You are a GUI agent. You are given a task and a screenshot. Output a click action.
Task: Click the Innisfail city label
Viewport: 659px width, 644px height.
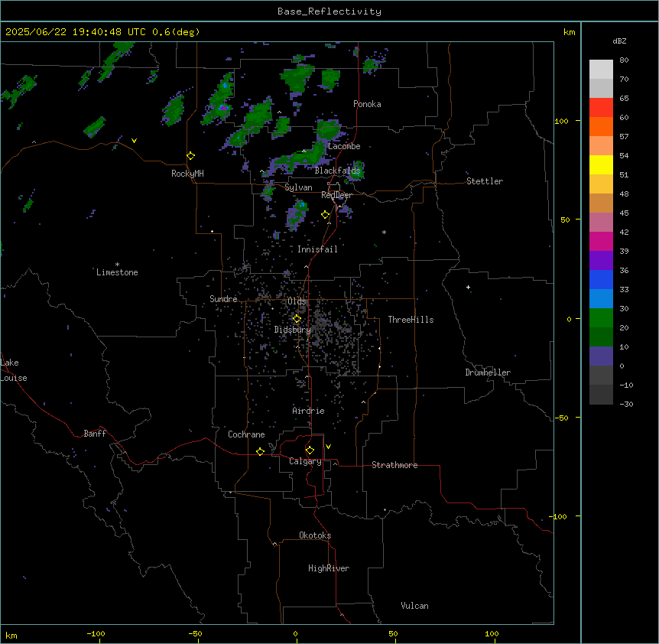click(317, 249)
